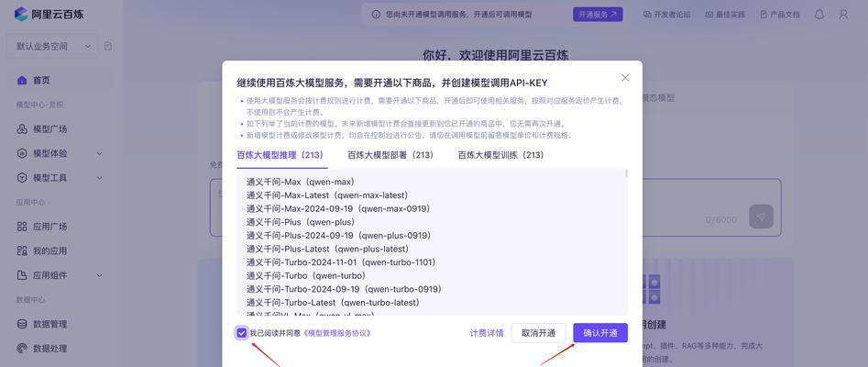
Task: Click the notification bell icon
Action: (819, 15)
